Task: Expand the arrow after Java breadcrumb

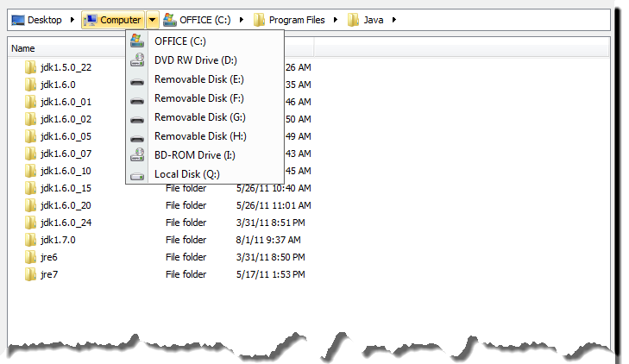Action: tap(394, 19)
